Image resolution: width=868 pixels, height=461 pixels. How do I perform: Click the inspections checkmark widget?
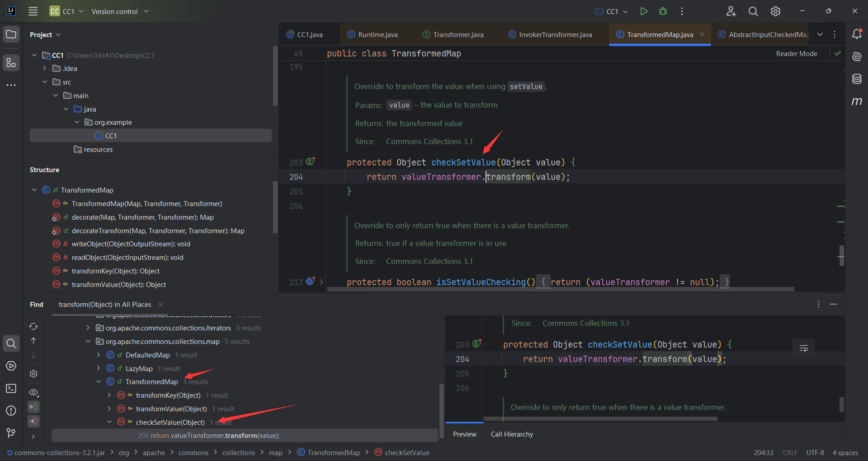click(x=838, y=53)
